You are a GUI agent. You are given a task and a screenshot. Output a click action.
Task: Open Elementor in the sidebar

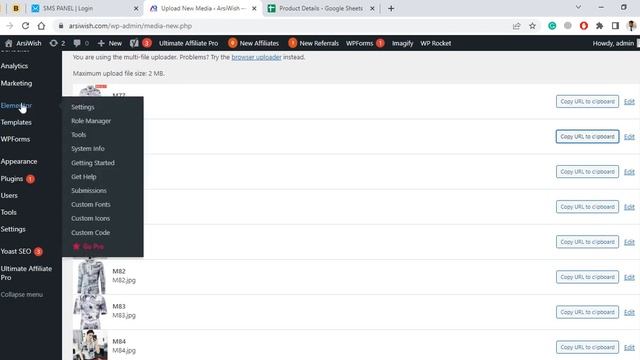16,105
